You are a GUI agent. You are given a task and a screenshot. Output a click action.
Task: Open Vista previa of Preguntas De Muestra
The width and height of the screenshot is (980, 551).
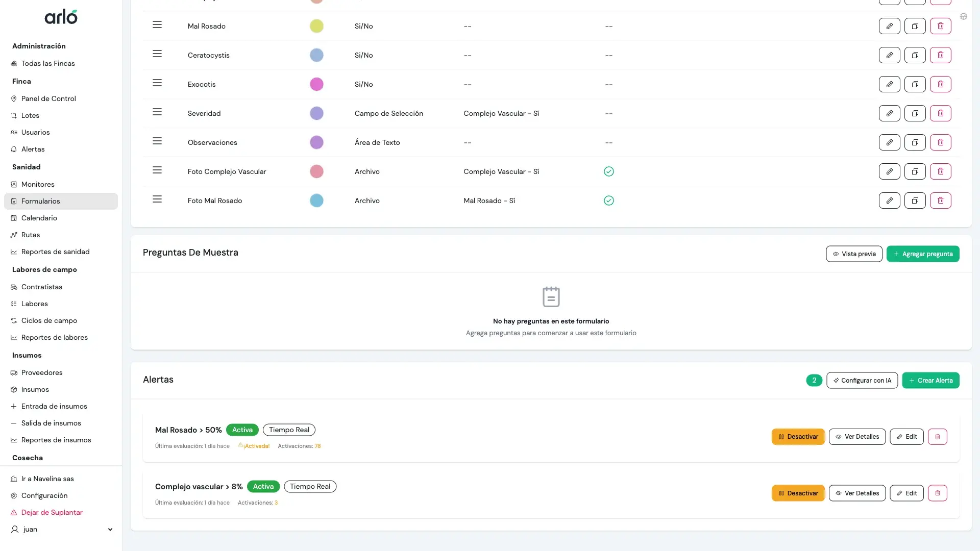[x=853, y=254]
